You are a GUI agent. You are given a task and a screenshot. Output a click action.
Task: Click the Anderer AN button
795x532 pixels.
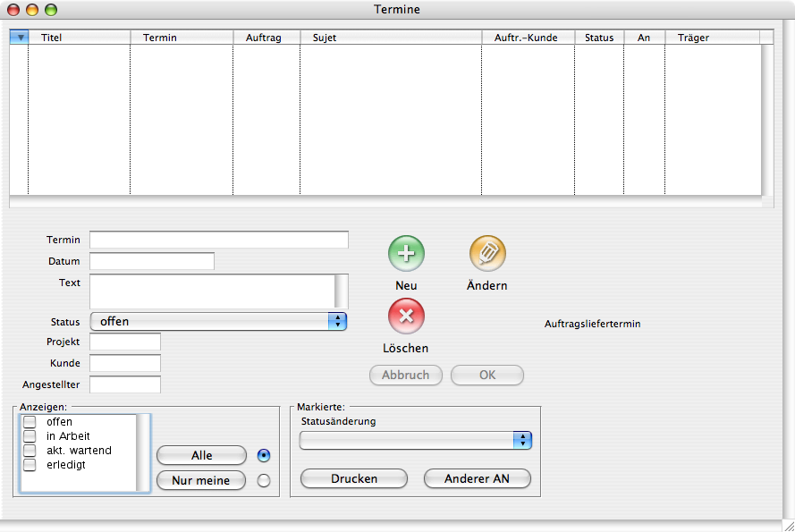477,479
